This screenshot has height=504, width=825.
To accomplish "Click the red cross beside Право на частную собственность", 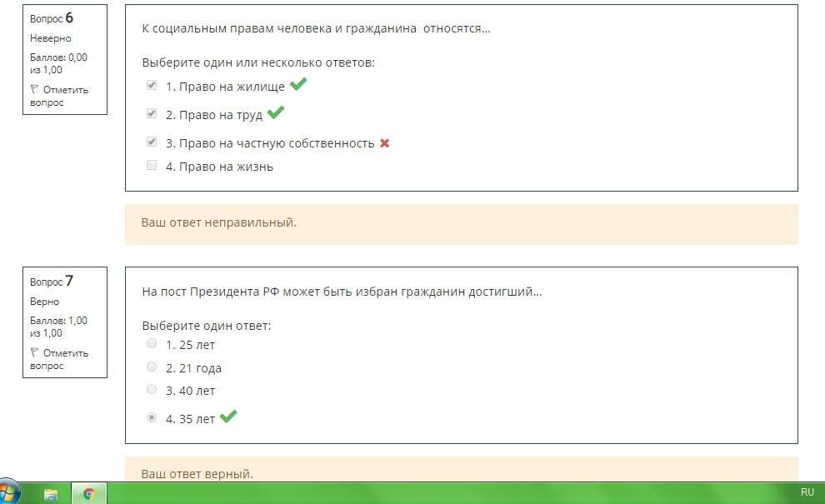I will point(385,143).
